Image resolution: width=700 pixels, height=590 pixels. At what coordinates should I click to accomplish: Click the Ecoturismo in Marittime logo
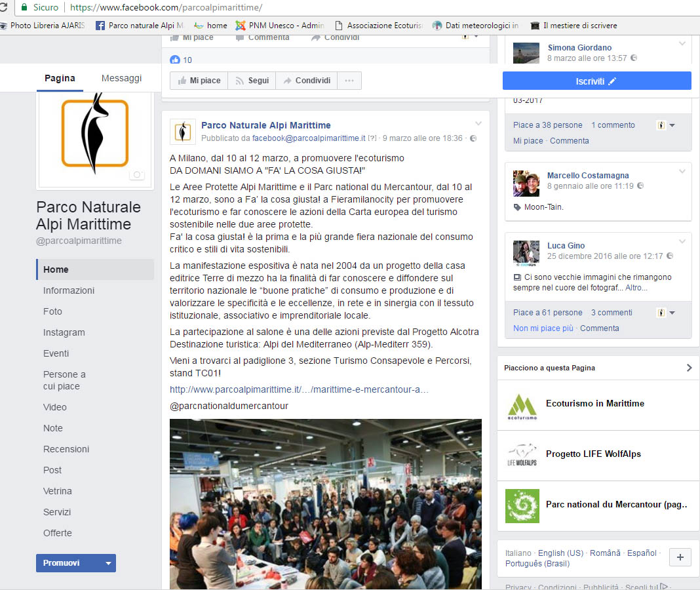[522, 406]
